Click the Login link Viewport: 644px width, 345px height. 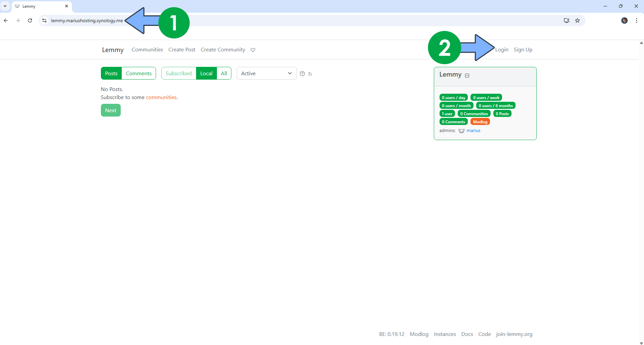502,50
